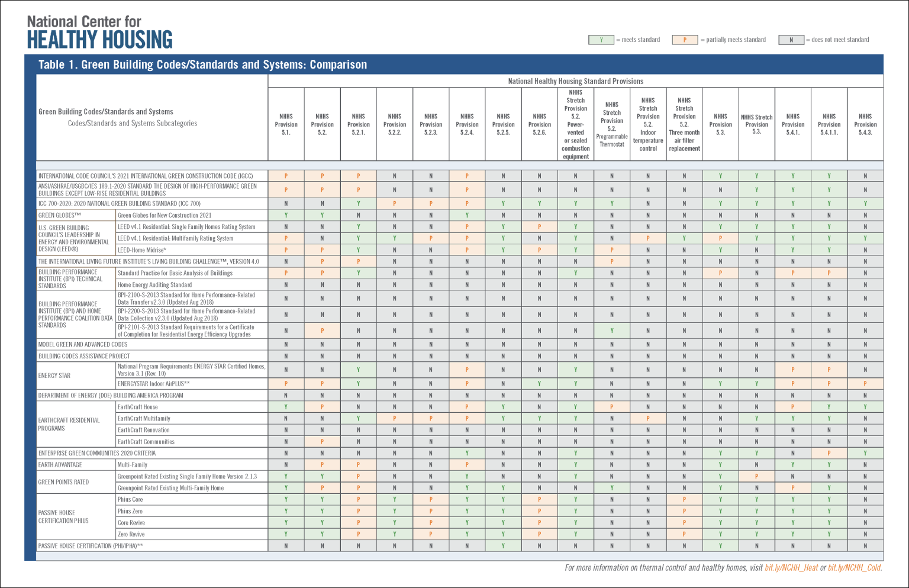This screenshot has height=588, width=909.
Task: Click the 'Power-vented or sealed combustion equipment' column header
Action: [x=576, y=124]
